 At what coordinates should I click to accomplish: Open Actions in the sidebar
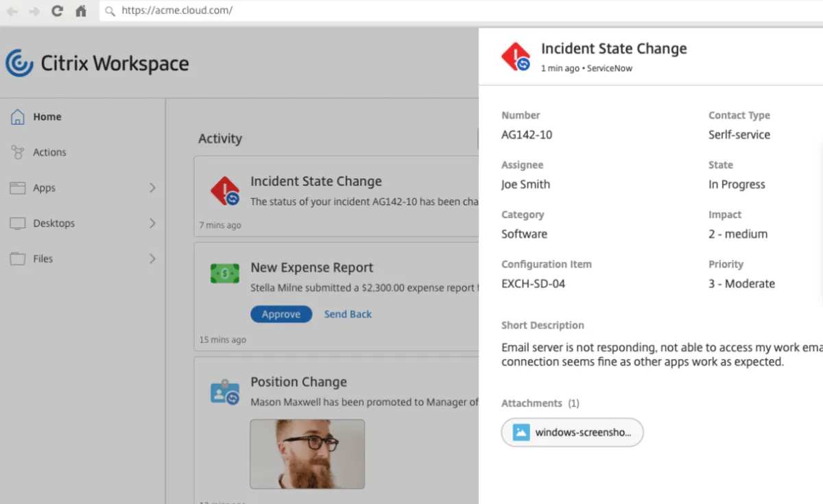point(49,152)
